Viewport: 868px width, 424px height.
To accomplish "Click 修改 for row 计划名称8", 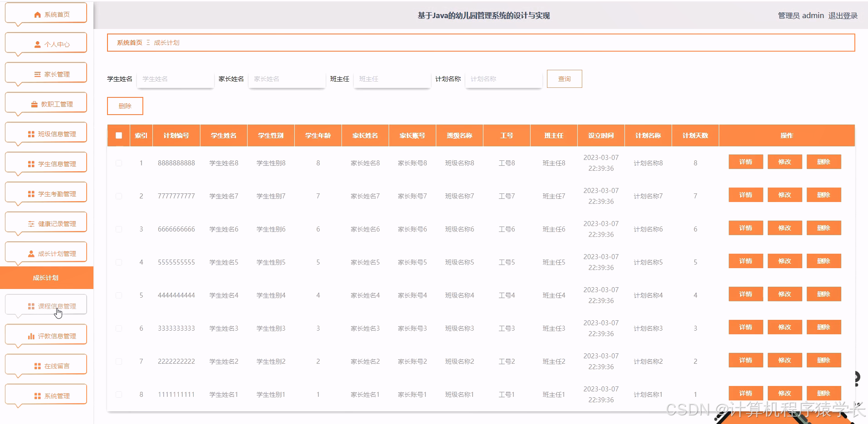I will (785, 162).
